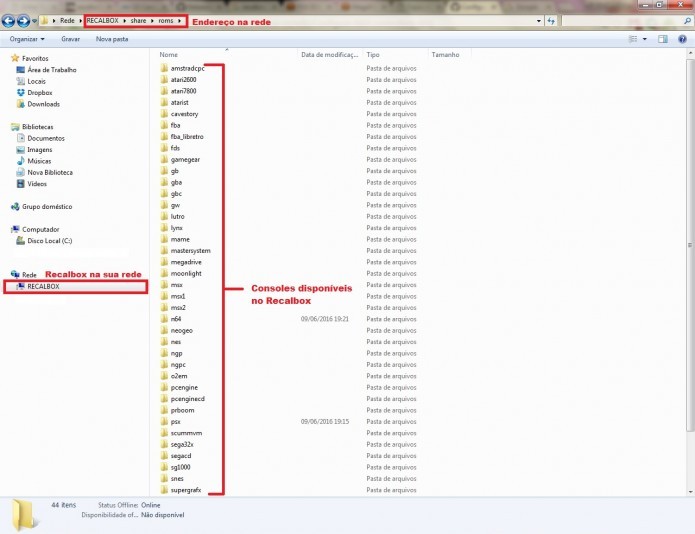Select the moonlight folder icon
695x534 pixels.
coord(164,273)
